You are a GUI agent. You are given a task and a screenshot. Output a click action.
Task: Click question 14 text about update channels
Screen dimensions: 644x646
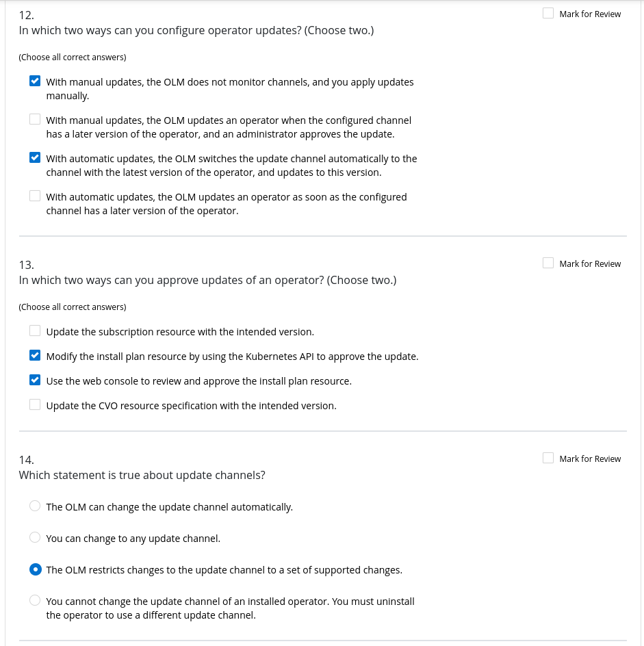pyautogui.click(x=142, y=475)
